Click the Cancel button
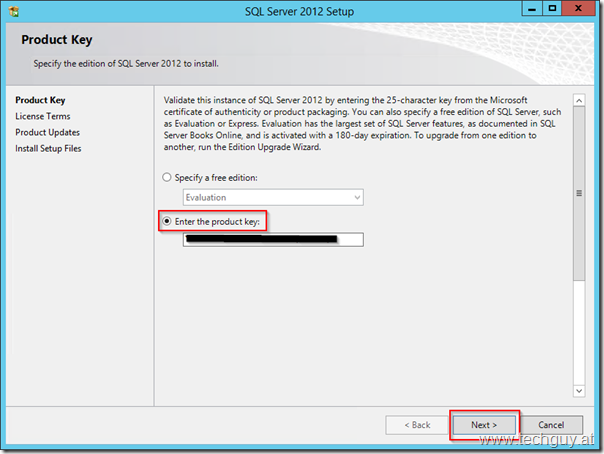This screenshot has width=604, height=454. click(x=551, y=425)
